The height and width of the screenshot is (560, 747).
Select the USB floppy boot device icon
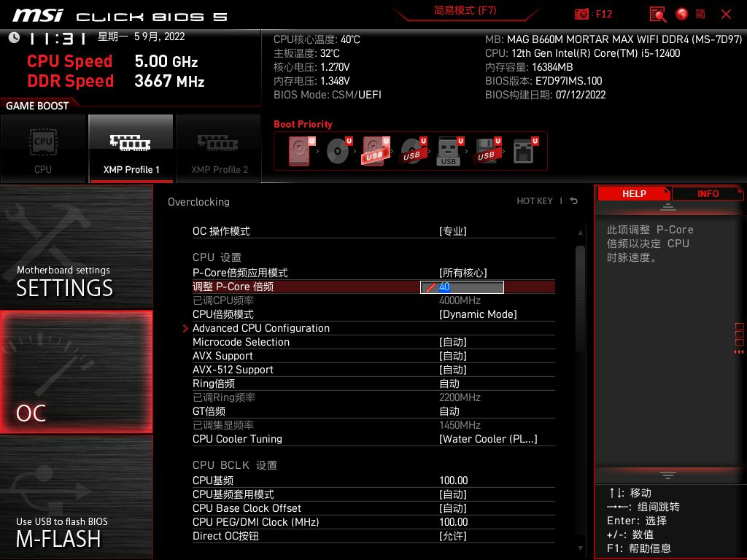487,151
